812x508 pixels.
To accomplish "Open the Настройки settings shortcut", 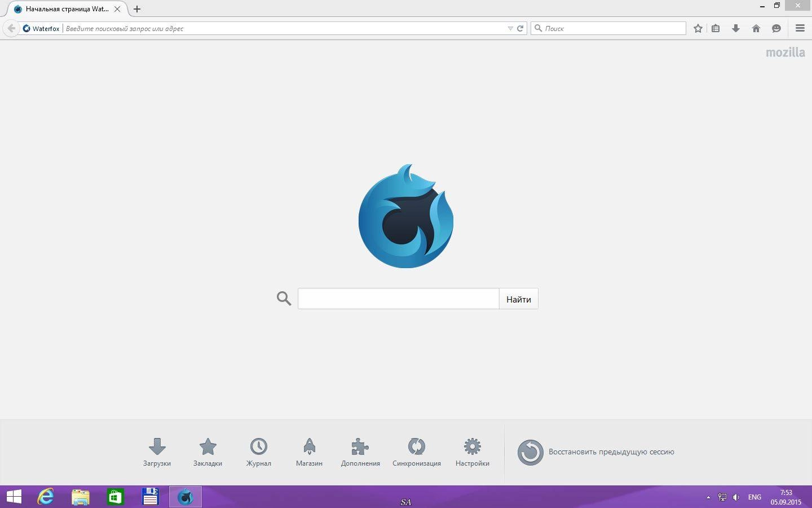I will [473, 452].
